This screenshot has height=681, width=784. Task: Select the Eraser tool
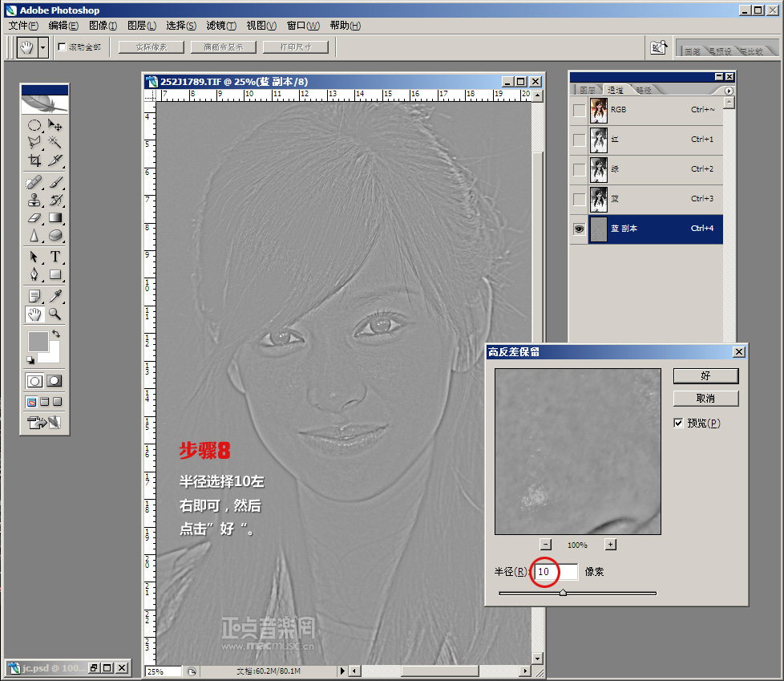pyautogui.click(x=34, y=217)
